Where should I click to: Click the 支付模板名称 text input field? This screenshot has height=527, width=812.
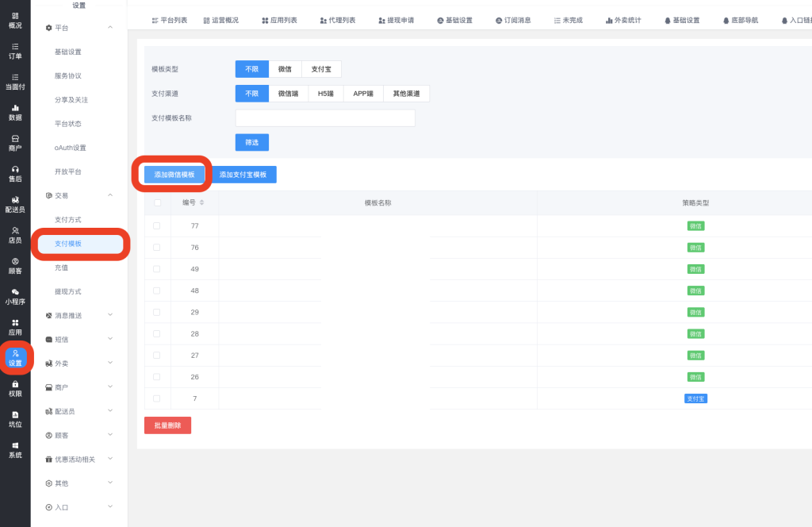pyautogui.click(x=325, y=118)
